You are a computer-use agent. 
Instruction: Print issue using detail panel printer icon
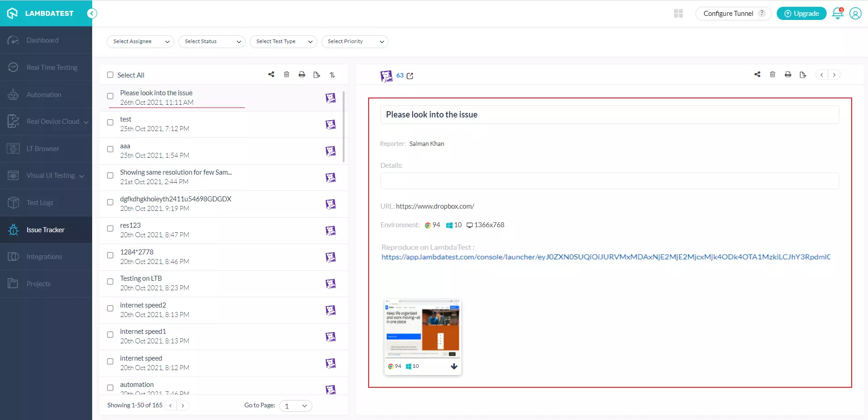point(788,74)
